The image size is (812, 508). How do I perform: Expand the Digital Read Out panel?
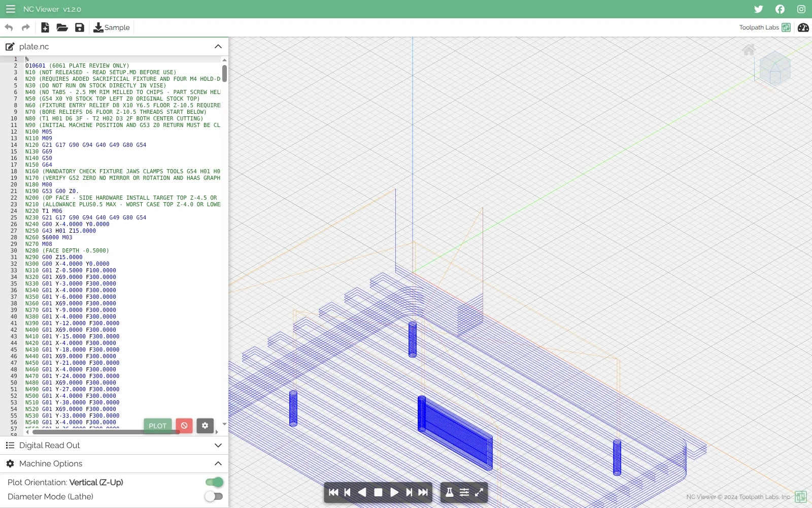[218, 446]
